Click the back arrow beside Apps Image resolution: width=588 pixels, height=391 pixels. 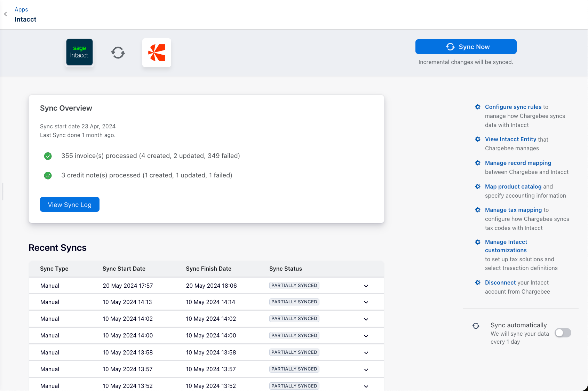point(6,14)
